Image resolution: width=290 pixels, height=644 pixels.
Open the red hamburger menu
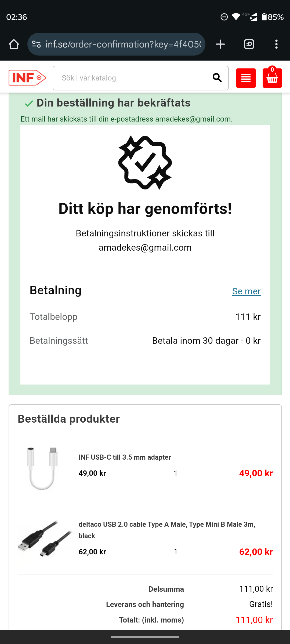(246, 78)
